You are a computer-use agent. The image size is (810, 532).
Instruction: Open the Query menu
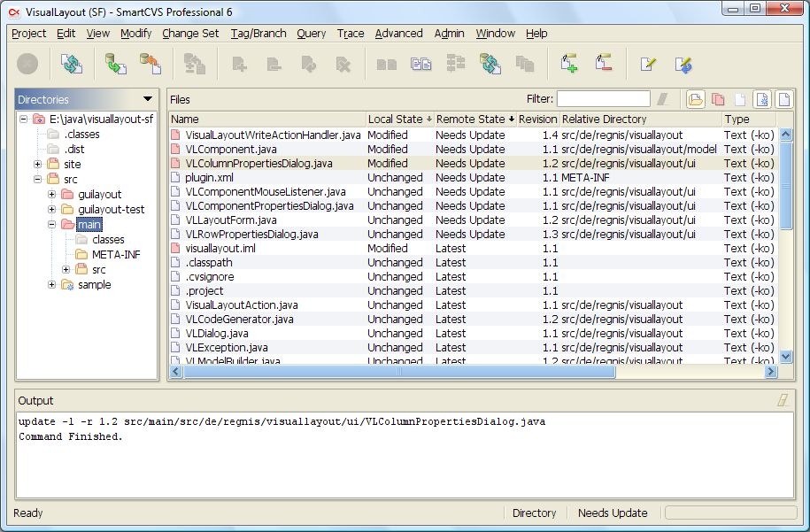point(311,34)
